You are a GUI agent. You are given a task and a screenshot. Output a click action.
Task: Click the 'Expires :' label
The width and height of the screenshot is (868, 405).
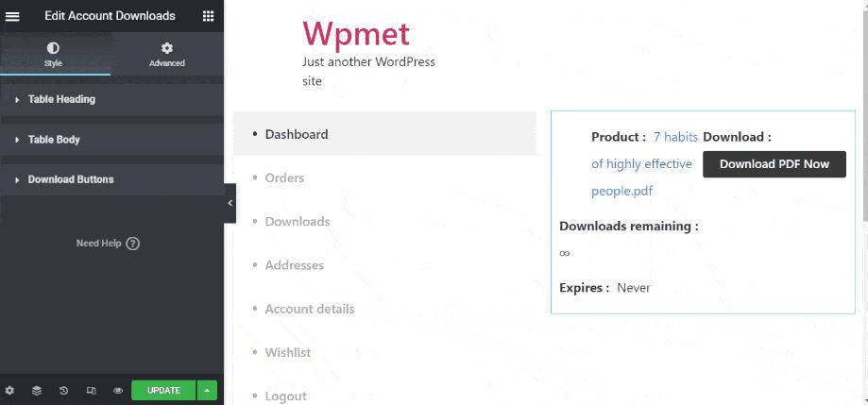(x=584, y=288)
